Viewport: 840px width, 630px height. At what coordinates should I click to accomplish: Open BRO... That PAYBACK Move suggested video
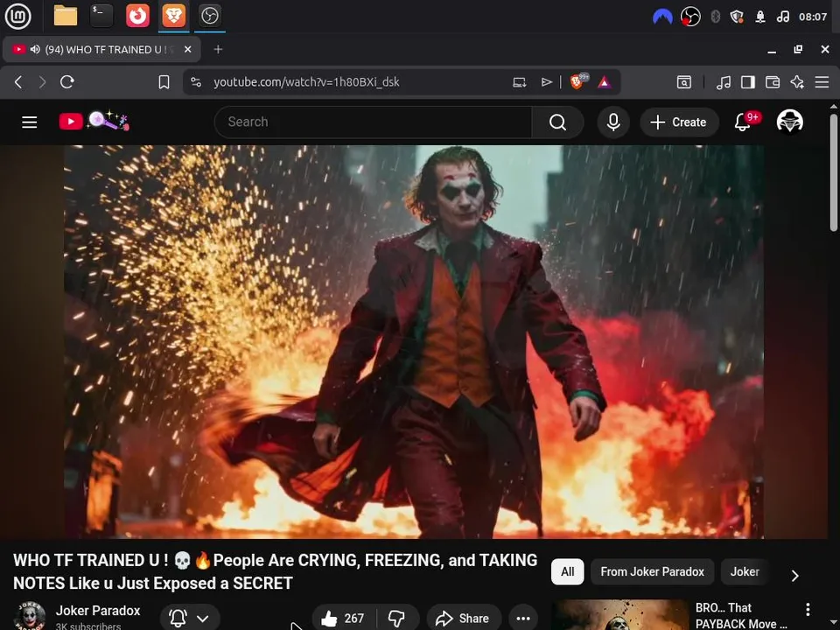[x=741, y=615]
